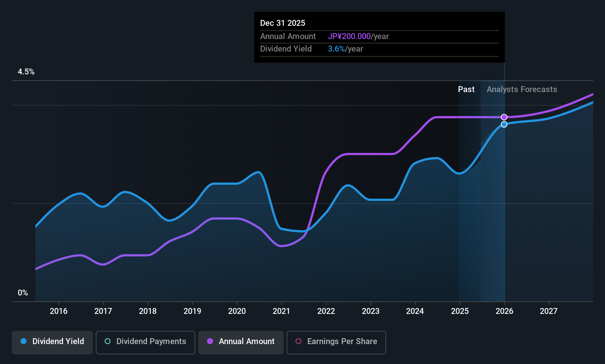Viewport: 605px width, 364px height.
Task: Click the 2016 x-axis year label
Action: [x=59, y=311]
